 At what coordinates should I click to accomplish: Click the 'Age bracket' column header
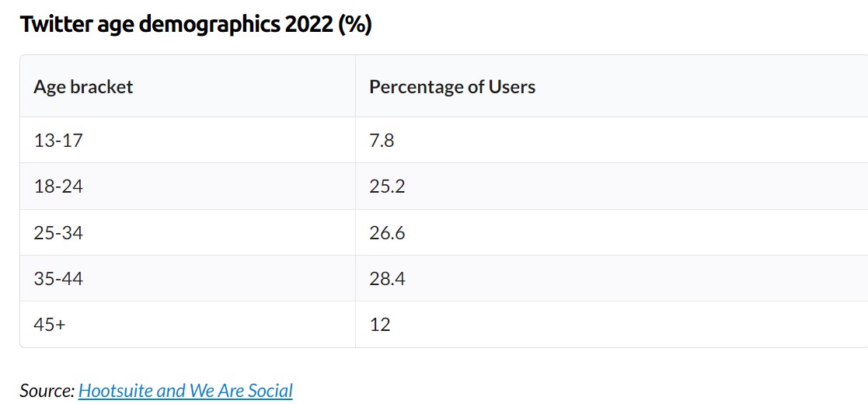click(83, 87)
